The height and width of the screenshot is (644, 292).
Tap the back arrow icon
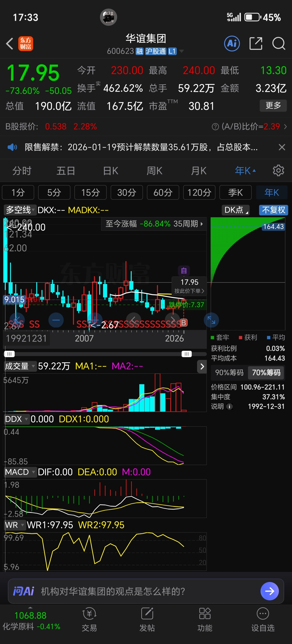point(10,44)
